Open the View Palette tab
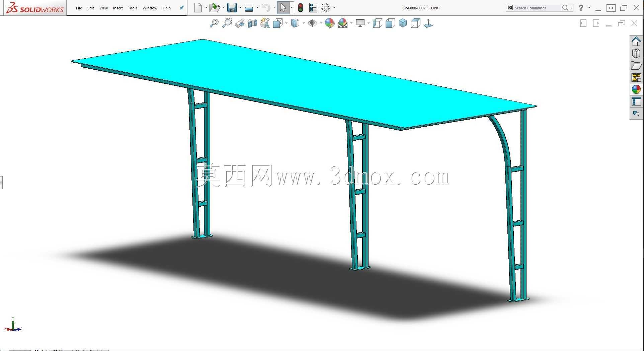 click(636, 78)
